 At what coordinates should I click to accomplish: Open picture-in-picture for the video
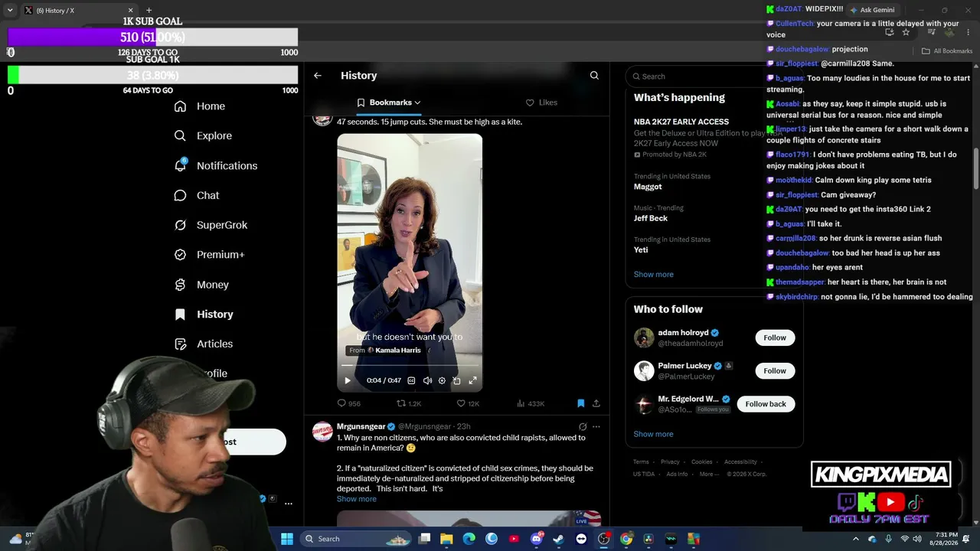pyautogui.click(x=457, y=380)
